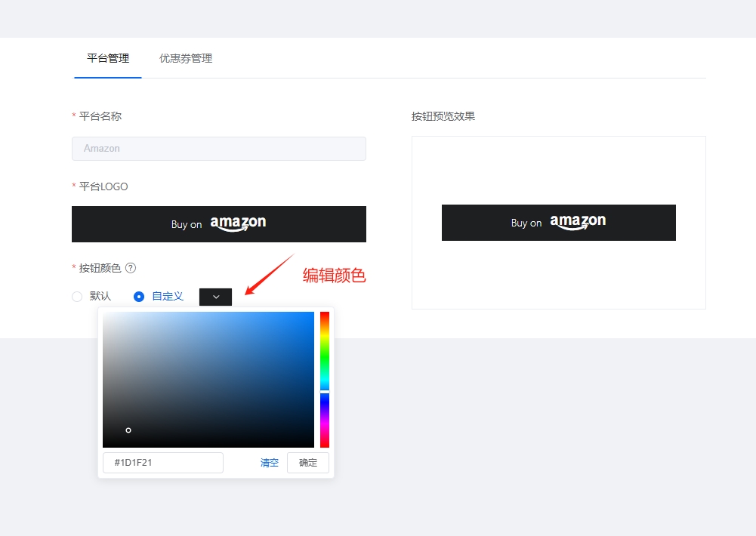The width and height of the screenshot is (756, 536).
Task: Click the 清空 link in color picker
Action: pyautogui.click(x=270, y=463)
